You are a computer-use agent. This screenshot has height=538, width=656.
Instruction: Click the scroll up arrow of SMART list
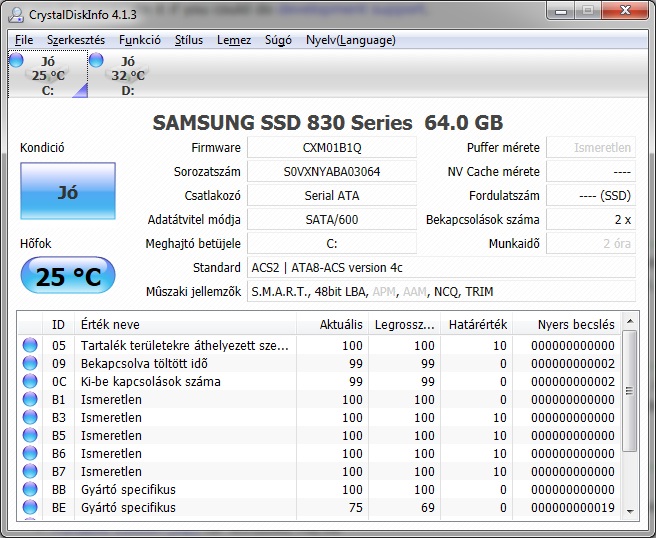[630, 321]
